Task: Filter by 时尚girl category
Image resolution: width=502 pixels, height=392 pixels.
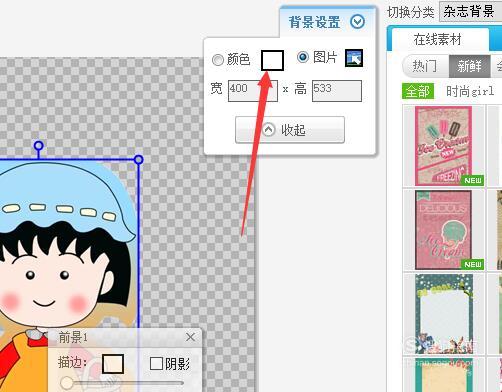Action: pyautogui.click(x=470, y=91)
